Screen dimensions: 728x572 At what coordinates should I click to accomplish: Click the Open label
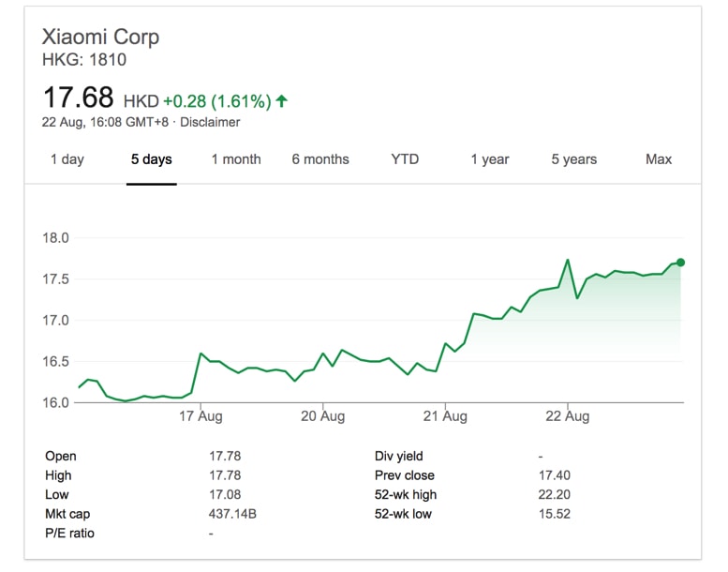pyautogui.click(x=61, y=456)
